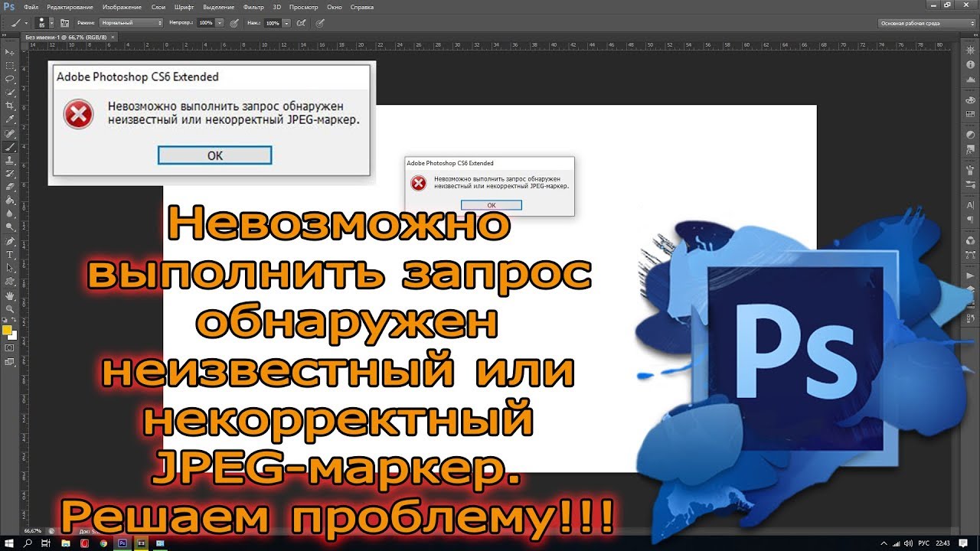Toggle Quick Mask mode

pyautogui.click(x=10, y=347)
